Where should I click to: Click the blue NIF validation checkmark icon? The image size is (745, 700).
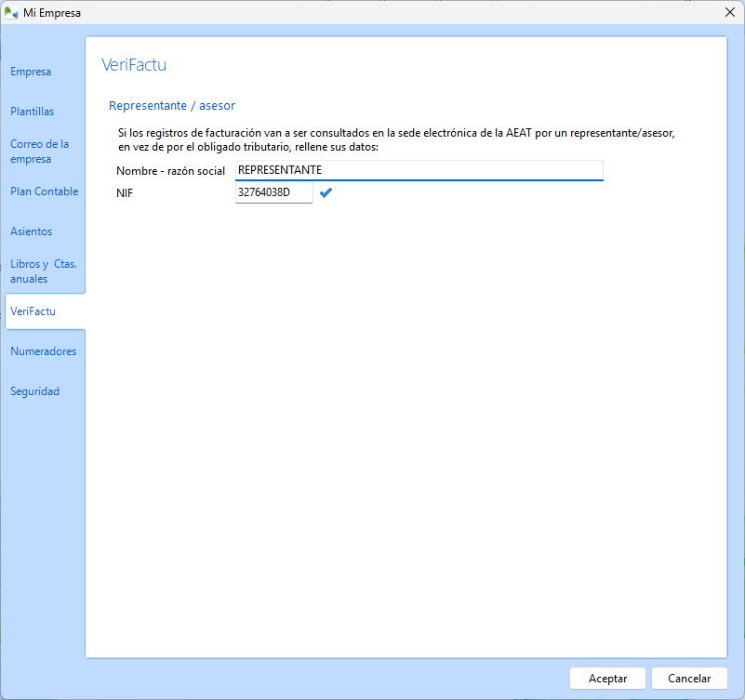(326, 193)
